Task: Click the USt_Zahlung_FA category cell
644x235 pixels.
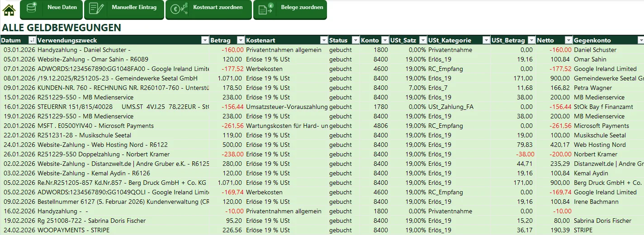Action: 459,107
